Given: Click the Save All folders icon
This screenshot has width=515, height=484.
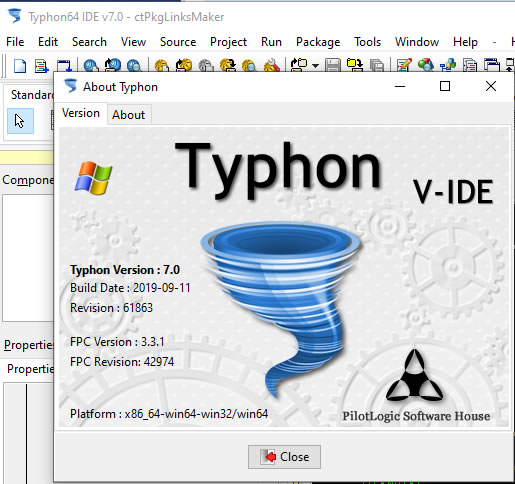Looking at the screenshot, I should 355,65.
